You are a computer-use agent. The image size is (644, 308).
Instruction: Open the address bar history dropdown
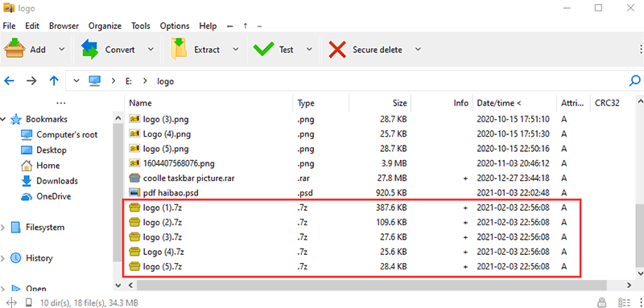[x=76, y=80]
